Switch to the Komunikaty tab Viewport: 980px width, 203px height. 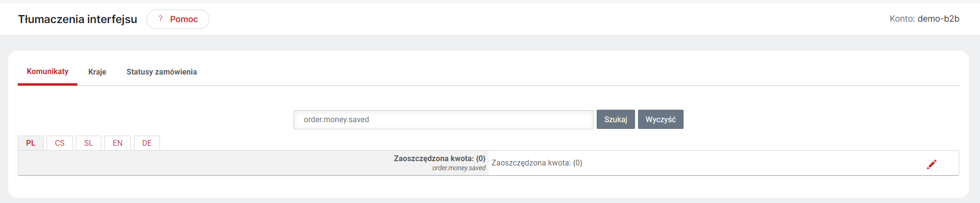click(48, 72)
